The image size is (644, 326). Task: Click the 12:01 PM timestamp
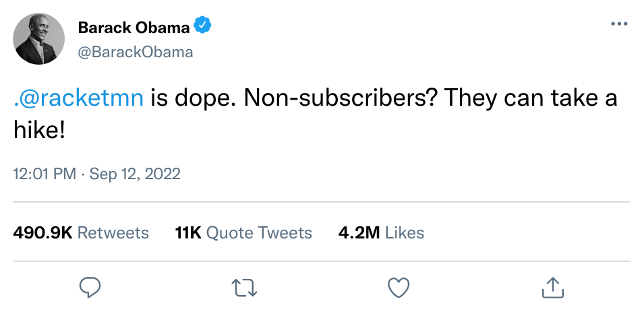tap(45, 174)
